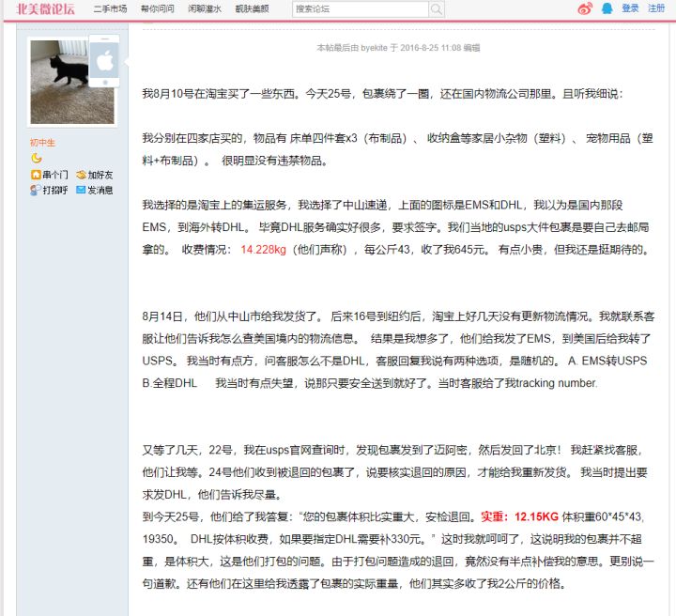This screenshot has width=676, height=616.
Task: Click the red 实重：12.15KG text
Action: [x=519, y=516]
